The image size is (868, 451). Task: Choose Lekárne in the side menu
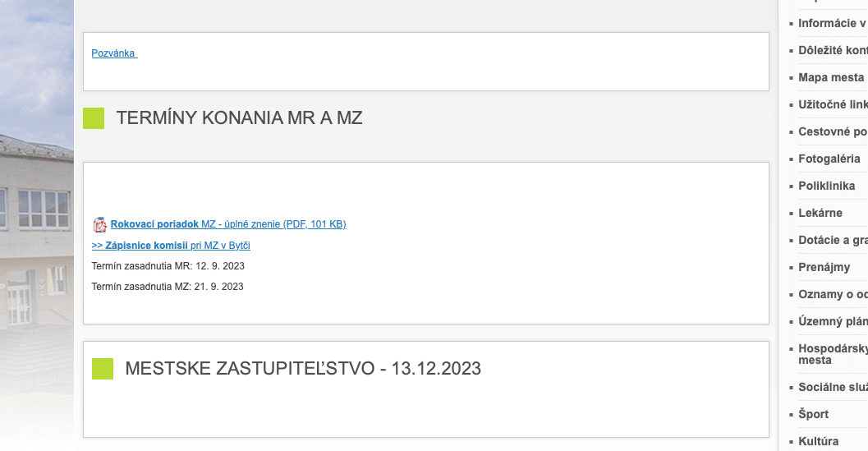click(x=820, y=213)
